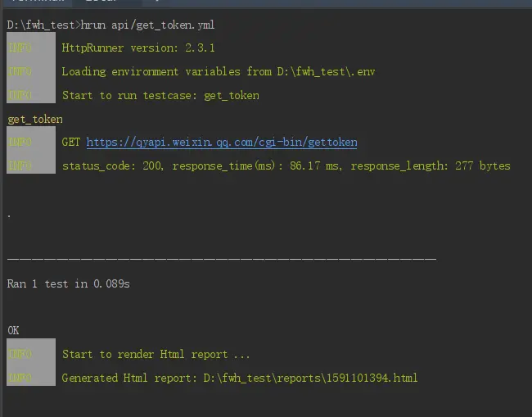Click the 'response_time(ms): 86.17 ms' value

click(x=257, y=166)
